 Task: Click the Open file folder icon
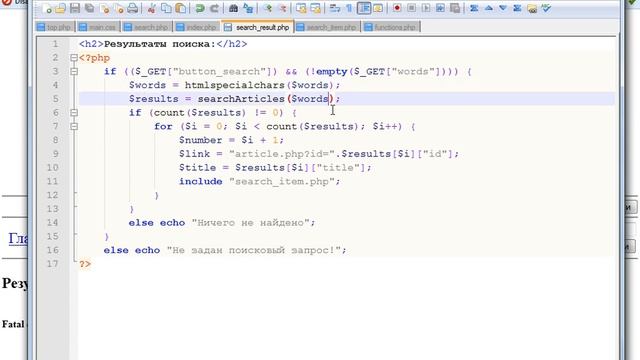[x=60, y=8]
